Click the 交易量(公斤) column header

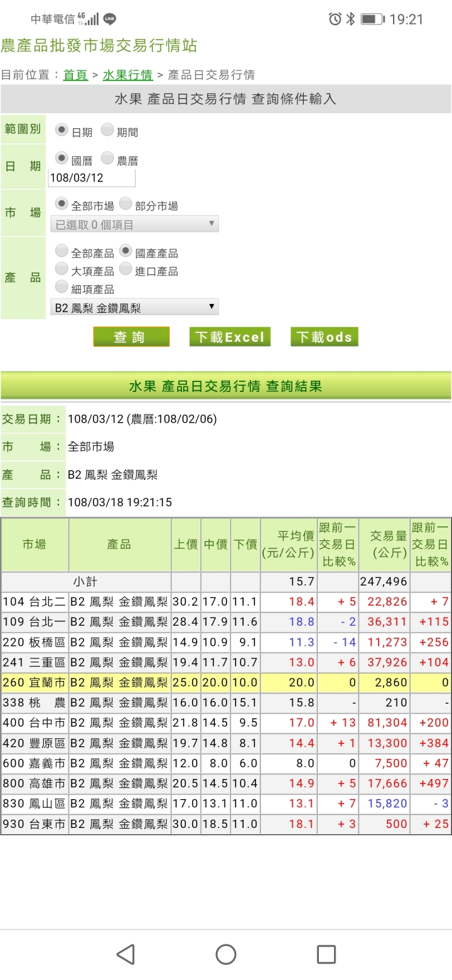pyautogui.click(x=384, y=545)
